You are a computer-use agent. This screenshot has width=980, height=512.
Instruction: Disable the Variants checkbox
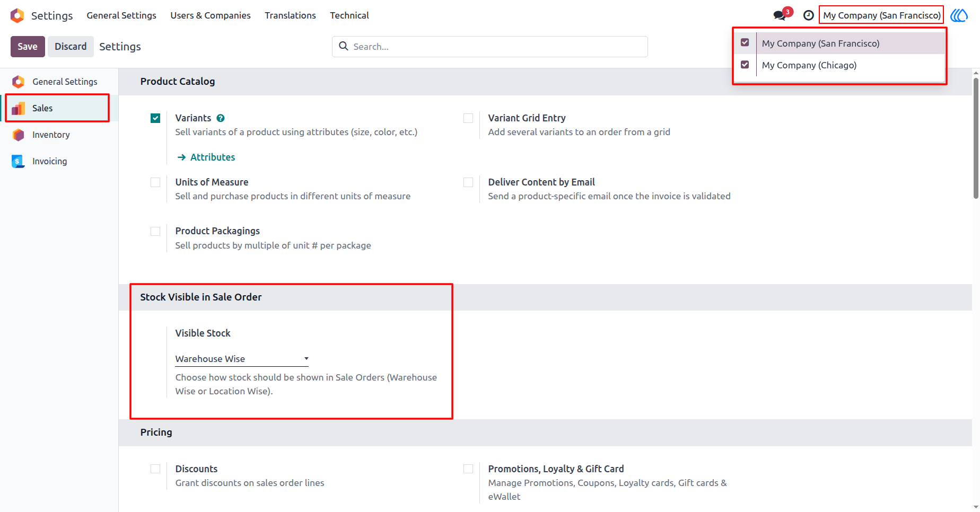pos(155,118)
